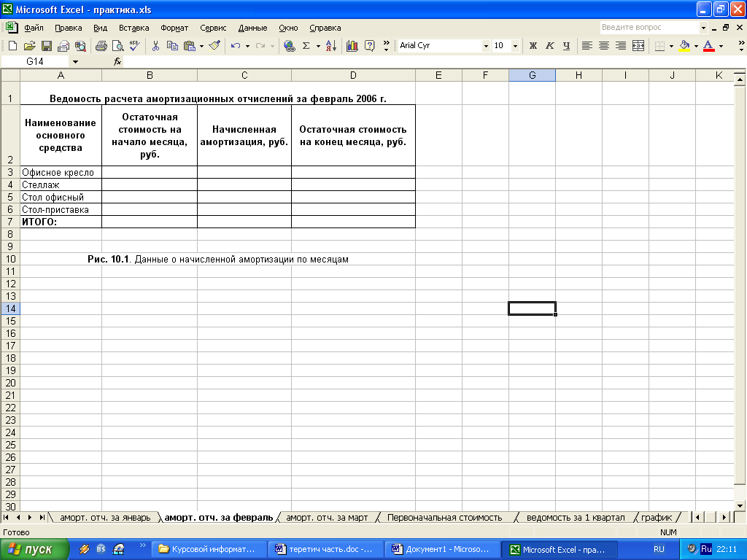Viewport: 747px width, 560px height.
Task: Jump to the last sheet tab arrow
Action: [42, 518]
